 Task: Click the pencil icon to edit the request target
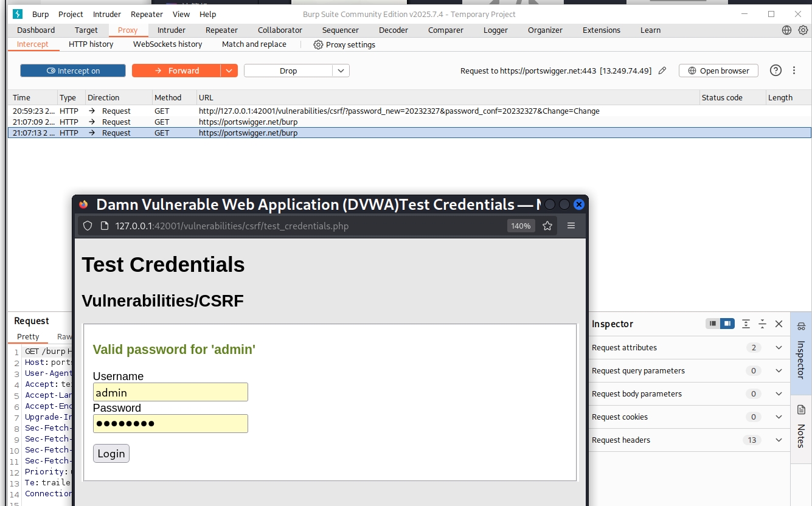coord(662,71)
